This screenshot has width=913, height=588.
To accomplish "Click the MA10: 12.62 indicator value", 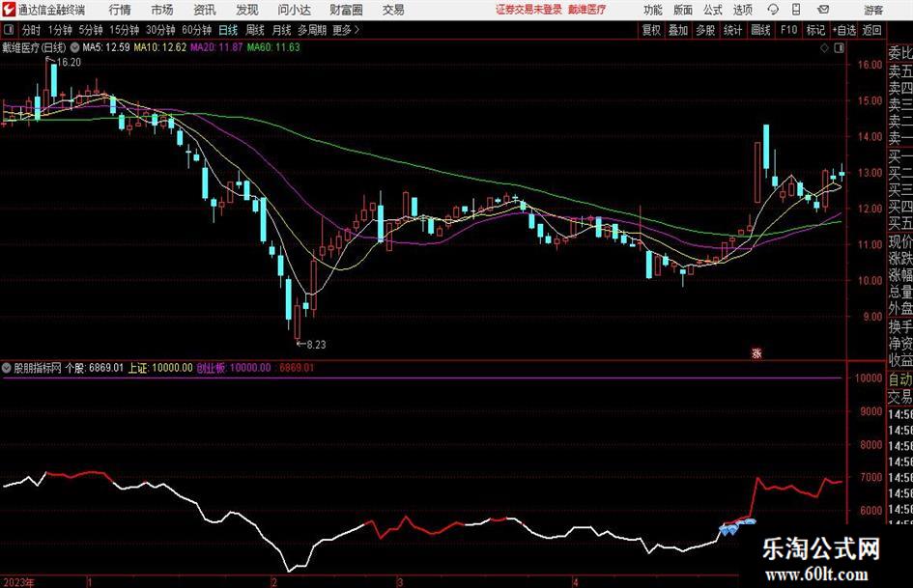I will (160, 47).
